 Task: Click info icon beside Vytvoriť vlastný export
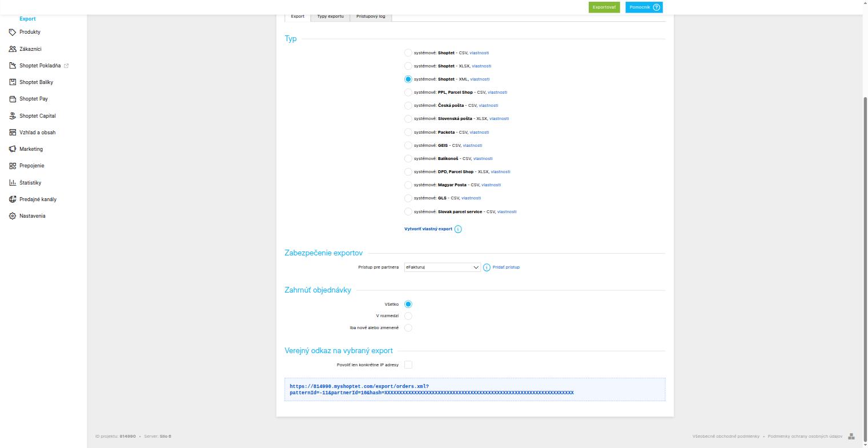[x=458, y=229]
